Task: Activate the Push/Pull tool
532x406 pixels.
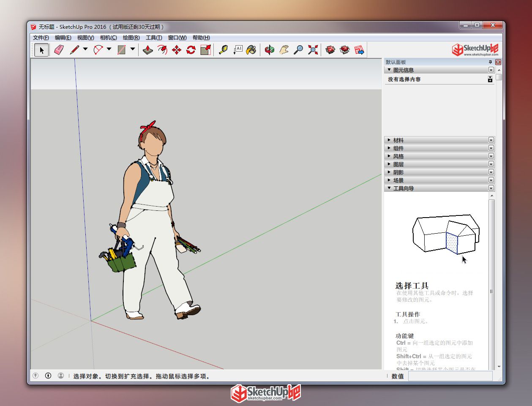Action: [147, 50]
